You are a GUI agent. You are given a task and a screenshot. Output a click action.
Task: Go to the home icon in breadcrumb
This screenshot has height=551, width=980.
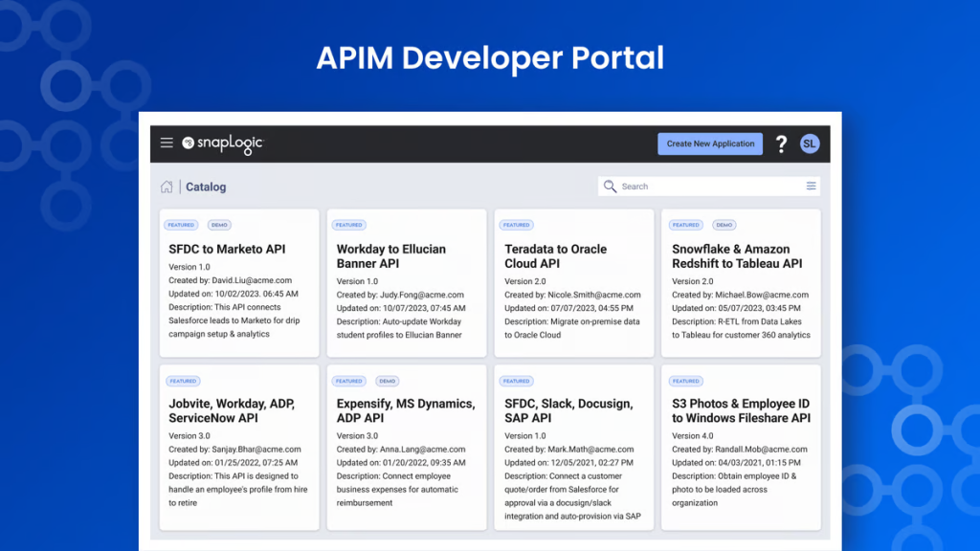point(167,187)
